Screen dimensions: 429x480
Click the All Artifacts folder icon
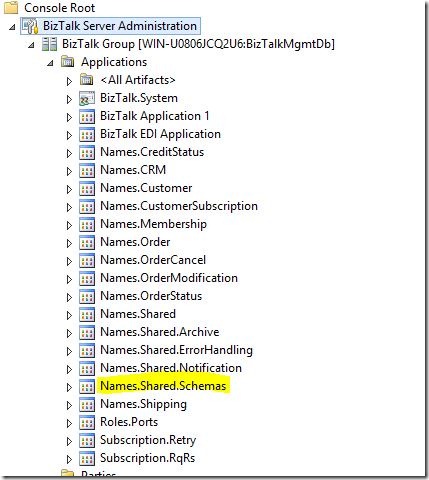(87, 80)
